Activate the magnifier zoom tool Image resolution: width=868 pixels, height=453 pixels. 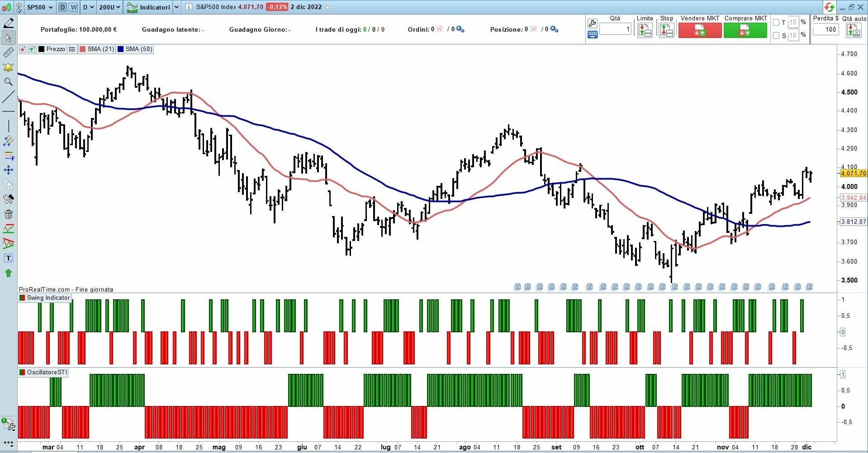8,82
